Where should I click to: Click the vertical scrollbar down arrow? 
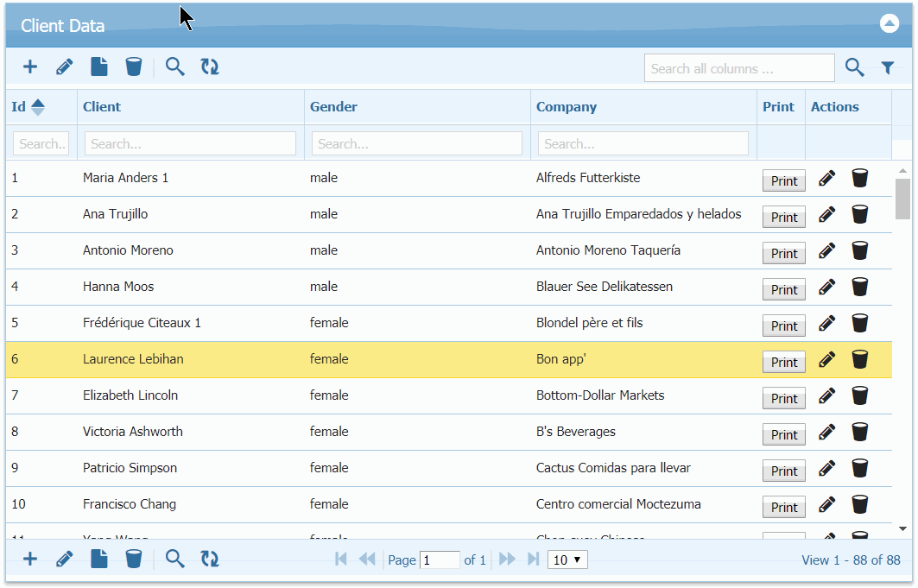coord(903,528)
